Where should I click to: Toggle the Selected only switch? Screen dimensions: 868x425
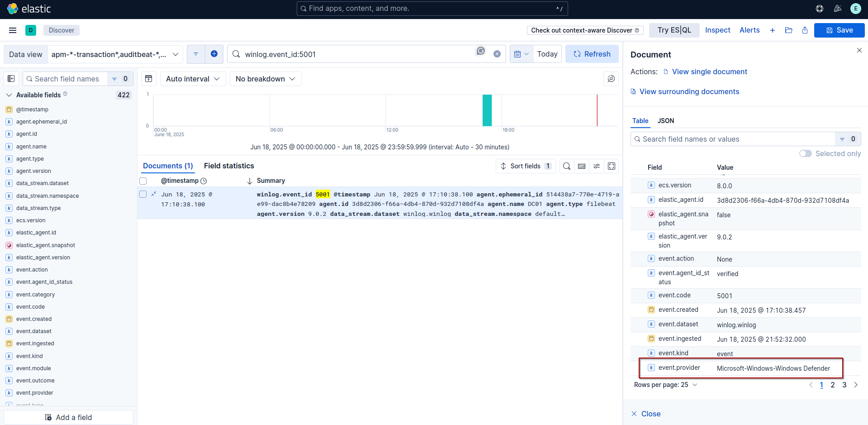[x=805, y=153]
